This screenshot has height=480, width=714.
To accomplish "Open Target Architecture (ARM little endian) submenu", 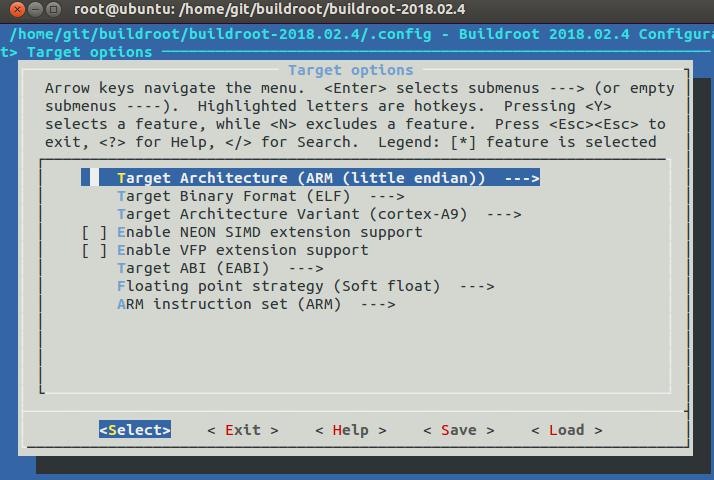I will [x=310, y=178].
